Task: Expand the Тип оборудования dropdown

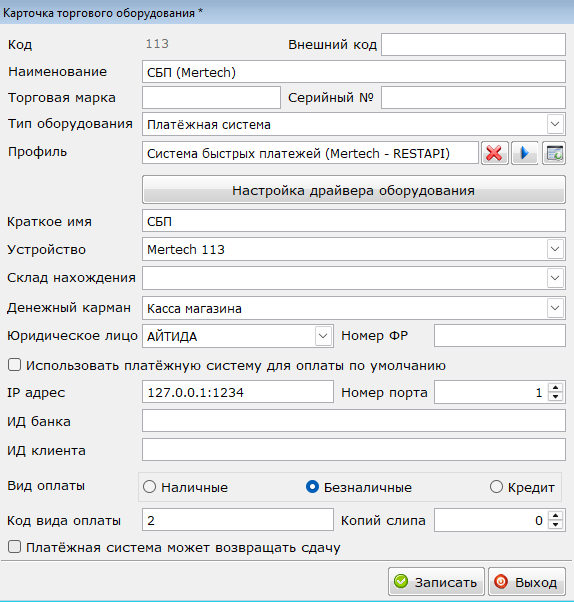Action: coord(555,124)
